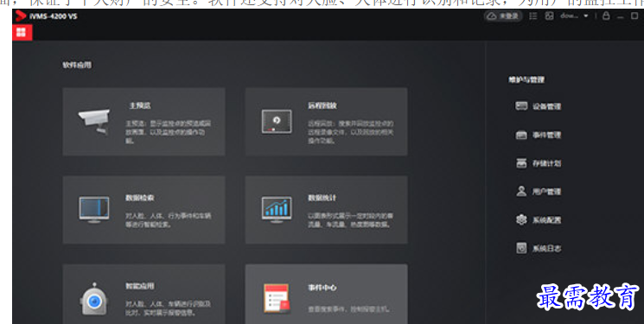Go to 事件管理 event management
644x324 pixels.
coord(538,135)
